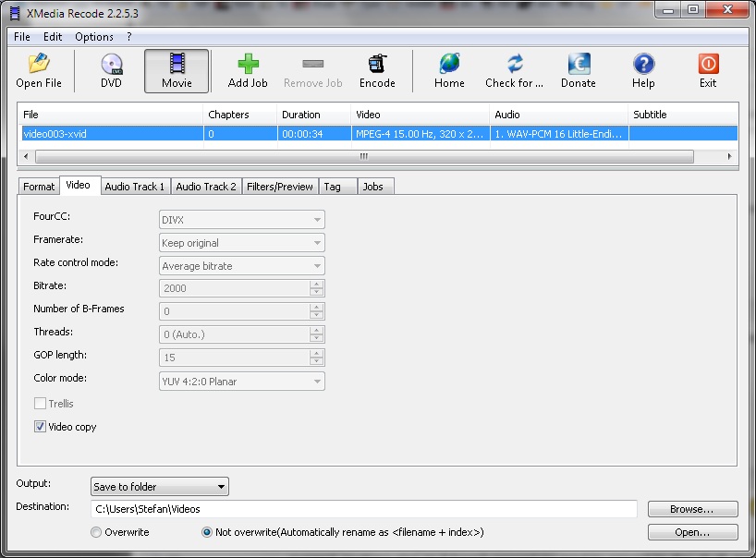Toggle the Movie toolbar button

177,71
